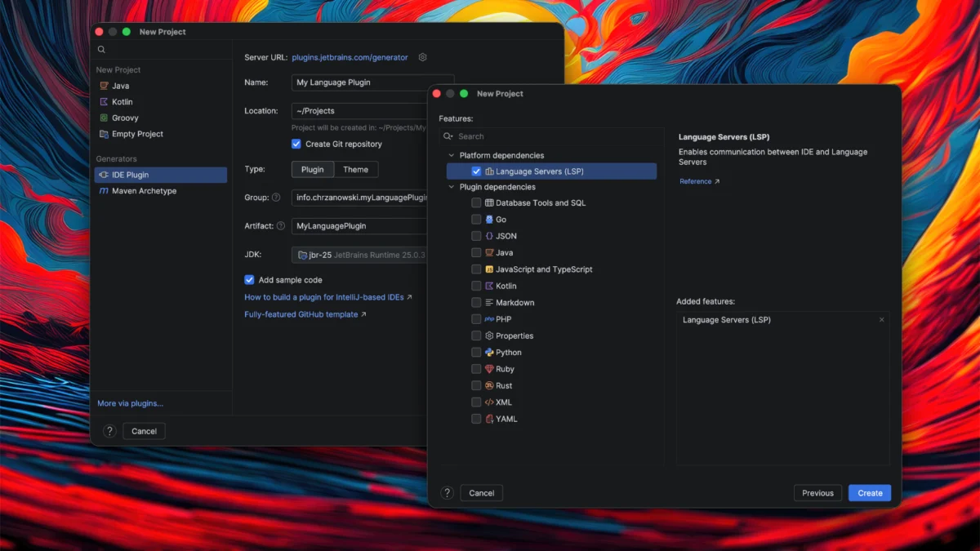This screenshot has width=980, height=551.
Task: Click the Kotlin icon in New Project sidebar
Action: pos(104,102)
